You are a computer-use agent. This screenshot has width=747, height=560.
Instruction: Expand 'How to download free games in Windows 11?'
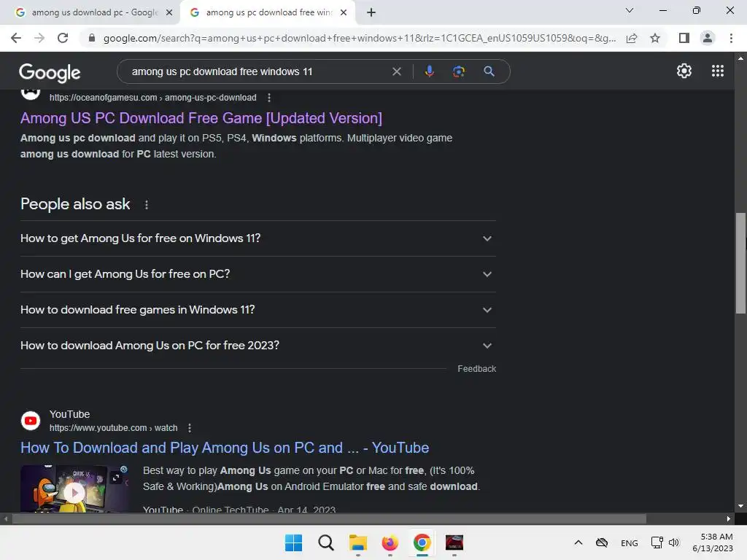pyautogui.click(x=258, y=309)
